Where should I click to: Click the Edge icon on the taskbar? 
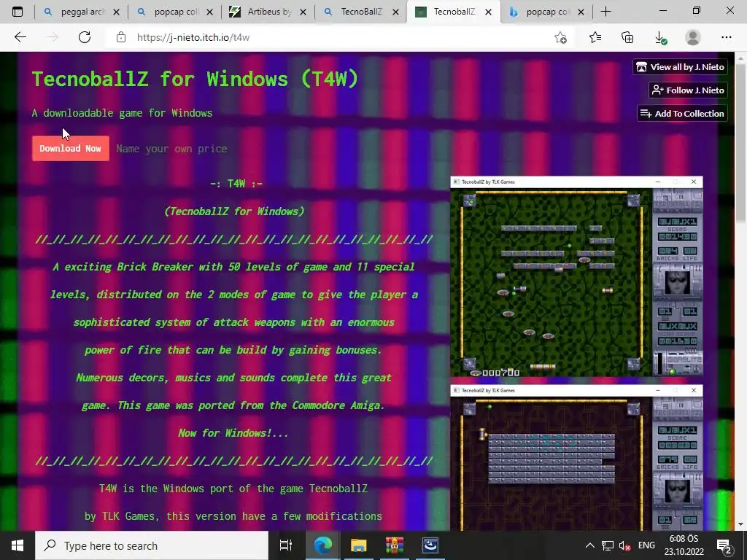322,545
